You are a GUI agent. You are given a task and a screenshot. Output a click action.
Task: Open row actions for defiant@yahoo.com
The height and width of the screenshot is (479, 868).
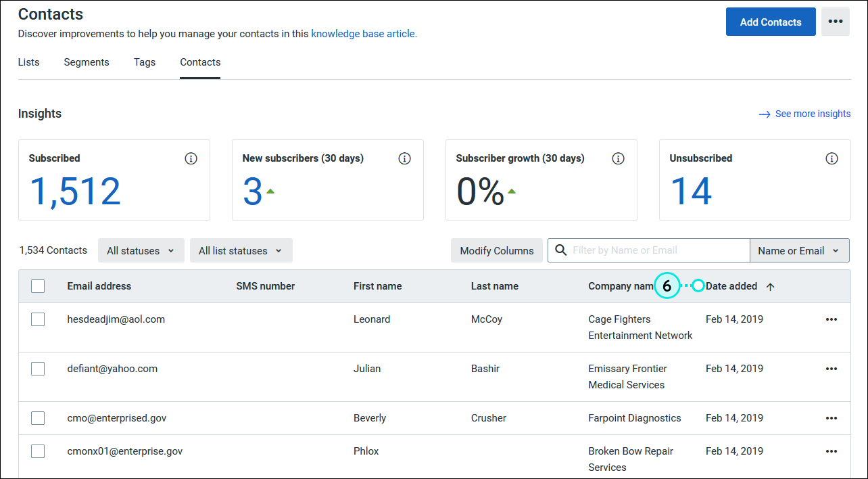tap(831, 369)
